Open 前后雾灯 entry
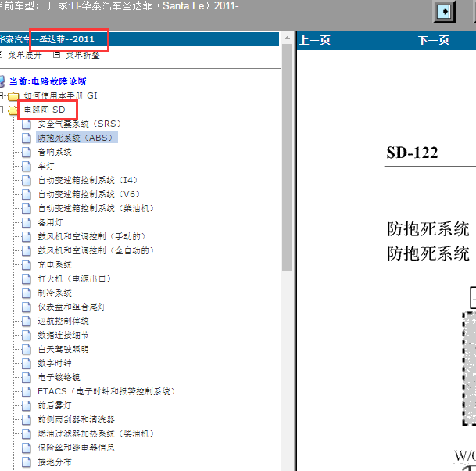 (55, 405)
